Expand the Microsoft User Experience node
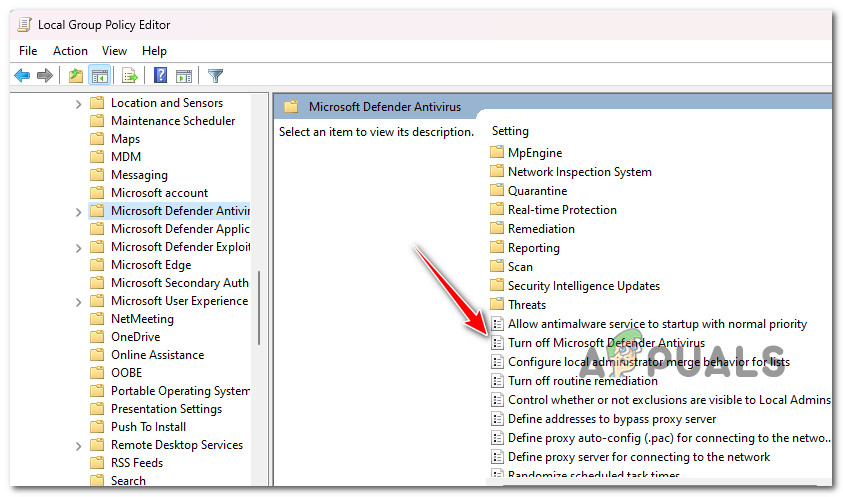 [78, 302]
